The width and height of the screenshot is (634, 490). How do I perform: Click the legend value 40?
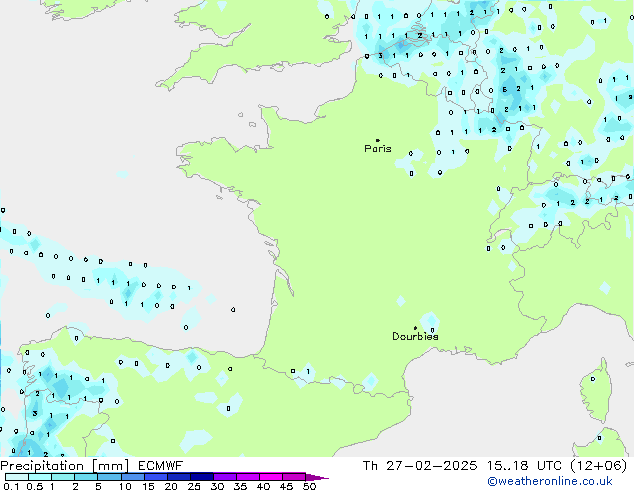click(263, 486)
